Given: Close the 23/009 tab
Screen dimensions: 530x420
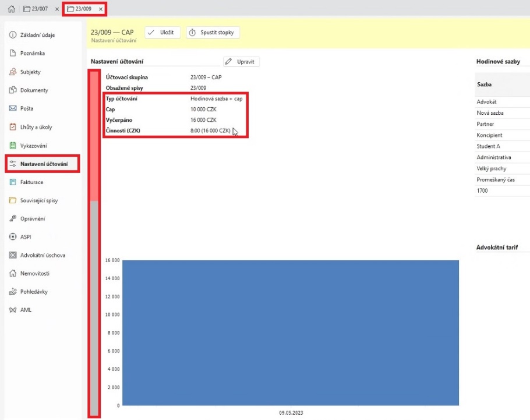Looking at the screenshot, I should point(101,9).
